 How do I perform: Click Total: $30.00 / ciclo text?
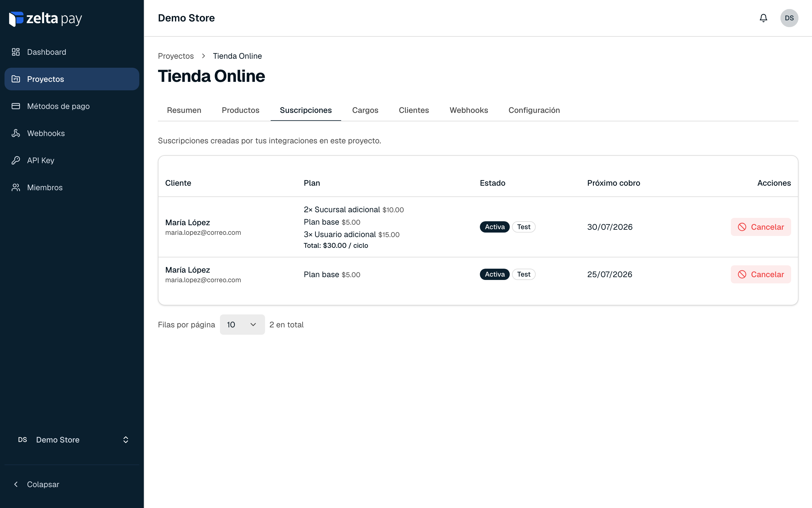336,246
